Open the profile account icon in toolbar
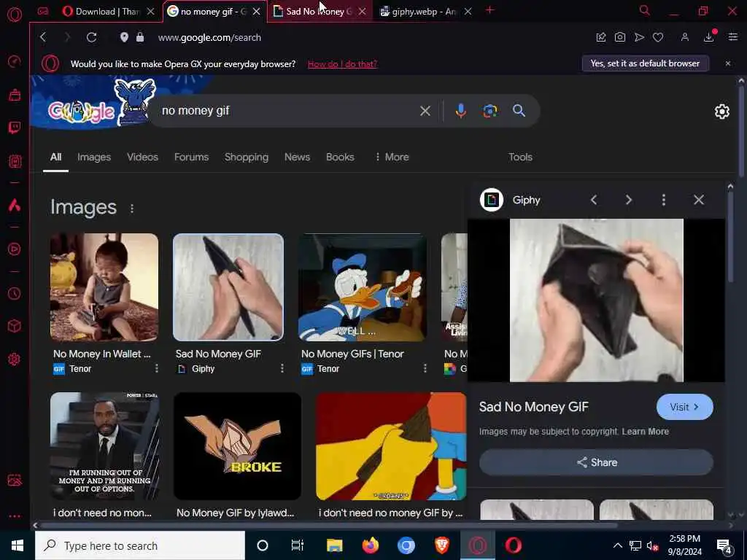Image resolution: width=747 pixels, height=560 pixels. click(684, 37)
